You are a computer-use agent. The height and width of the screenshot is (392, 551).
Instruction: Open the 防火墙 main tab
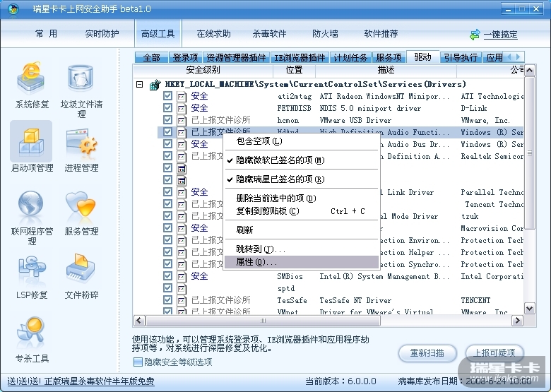coord(325,34)
